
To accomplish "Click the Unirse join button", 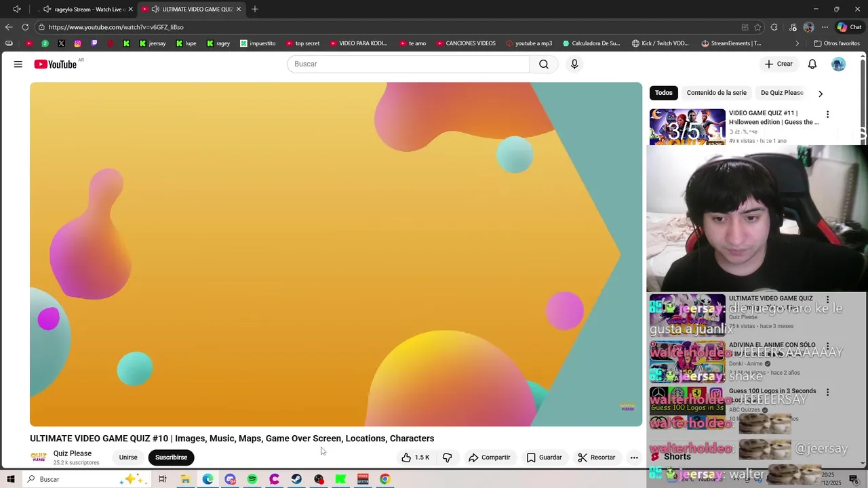I will [128, 457].
